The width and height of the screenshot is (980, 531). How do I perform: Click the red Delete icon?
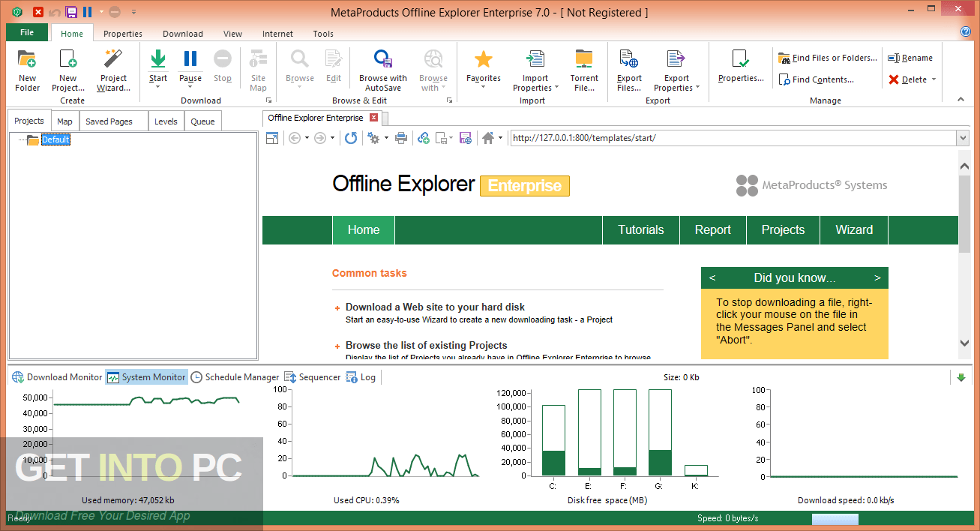[x=894, y=79]
